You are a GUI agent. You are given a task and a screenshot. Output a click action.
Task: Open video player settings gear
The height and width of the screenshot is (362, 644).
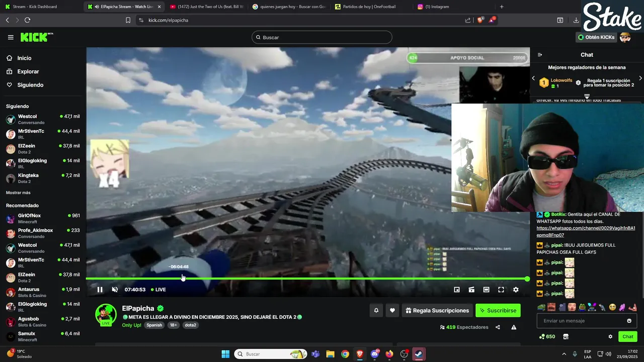click(516, 290)
